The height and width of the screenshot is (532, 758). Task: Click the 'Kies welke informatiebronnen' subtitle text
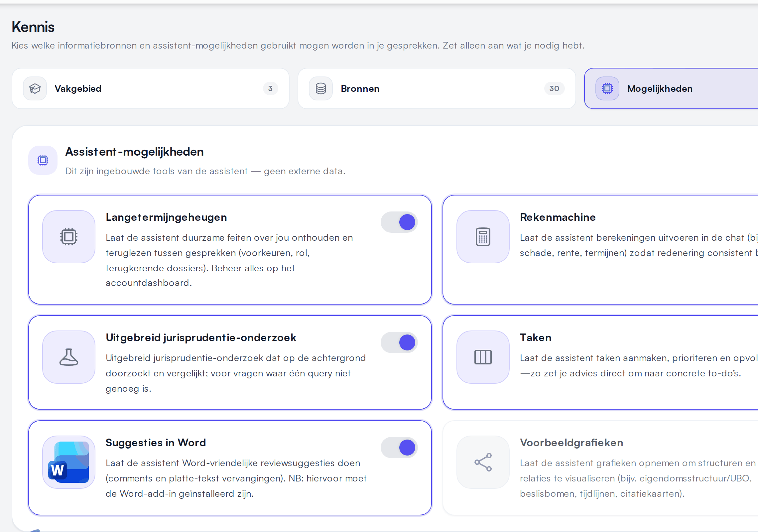tap(298, 46)
